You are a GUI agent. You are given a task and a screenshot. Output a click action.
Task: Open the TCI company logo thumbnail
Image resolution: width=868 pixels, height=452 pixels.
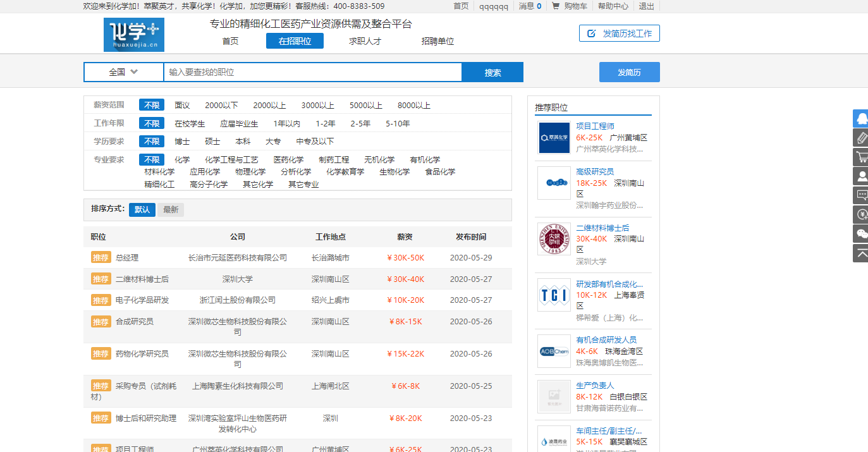tap(554, 295)
